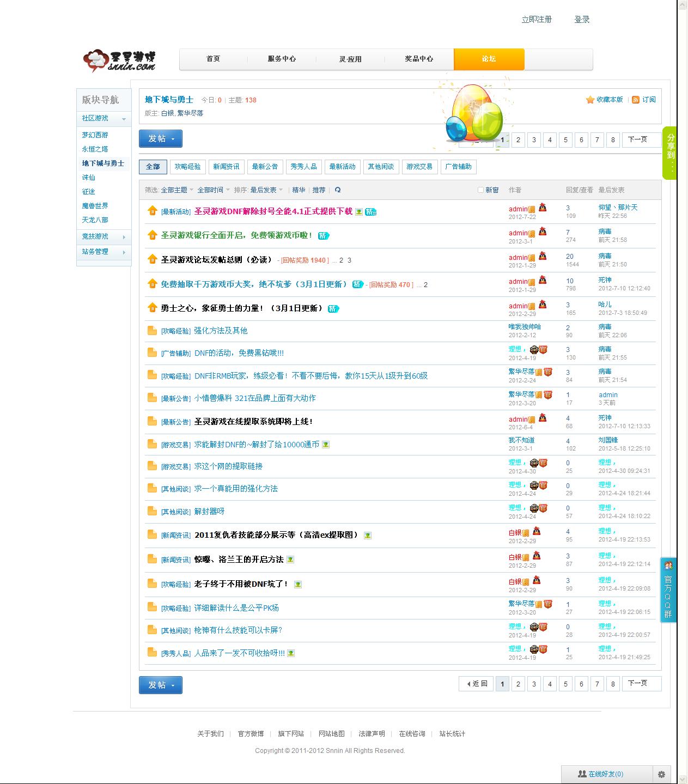Select the 广告辅助 category tab
Image resolution: width=688 pixels, height=784 pixels.
point(458,167)
